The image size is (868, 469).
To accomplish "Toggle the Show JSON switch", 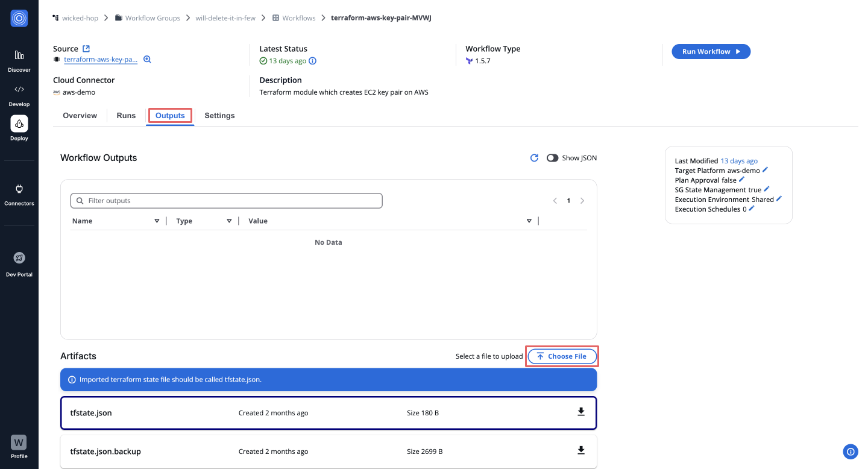I will 552,158.
